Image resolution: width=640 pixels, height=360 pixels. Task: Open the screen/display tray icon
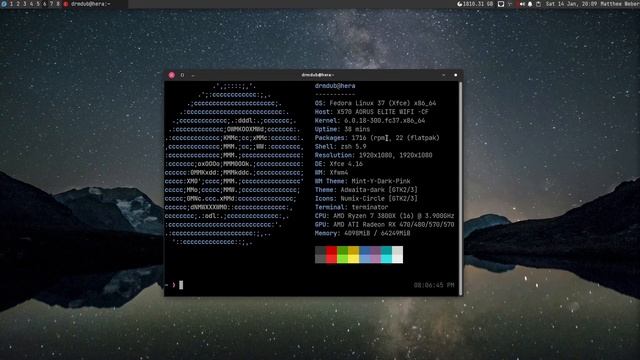point(501,4)
